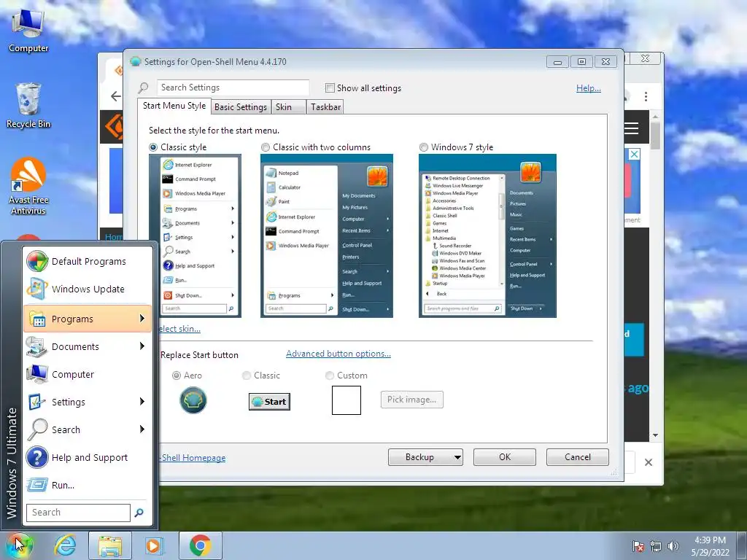
Task: Click the Start orb on the taskbar
Action: (x=19, y=545)
